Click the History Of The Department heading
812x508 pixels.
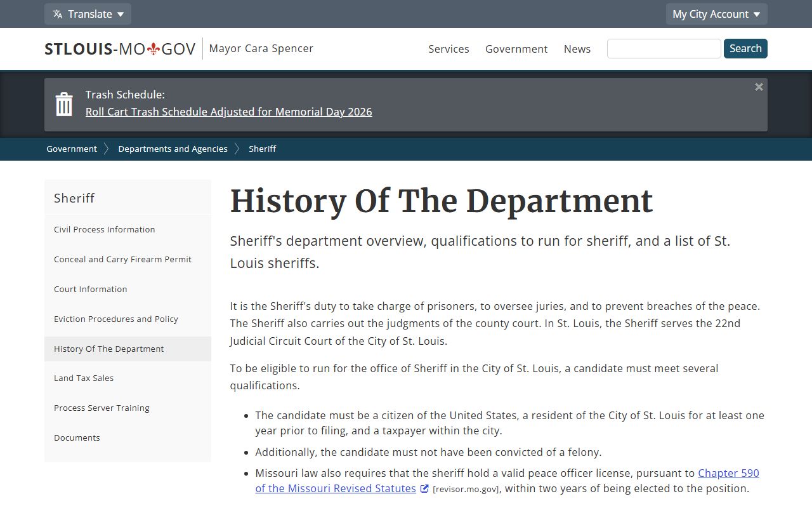pos(442,201)
